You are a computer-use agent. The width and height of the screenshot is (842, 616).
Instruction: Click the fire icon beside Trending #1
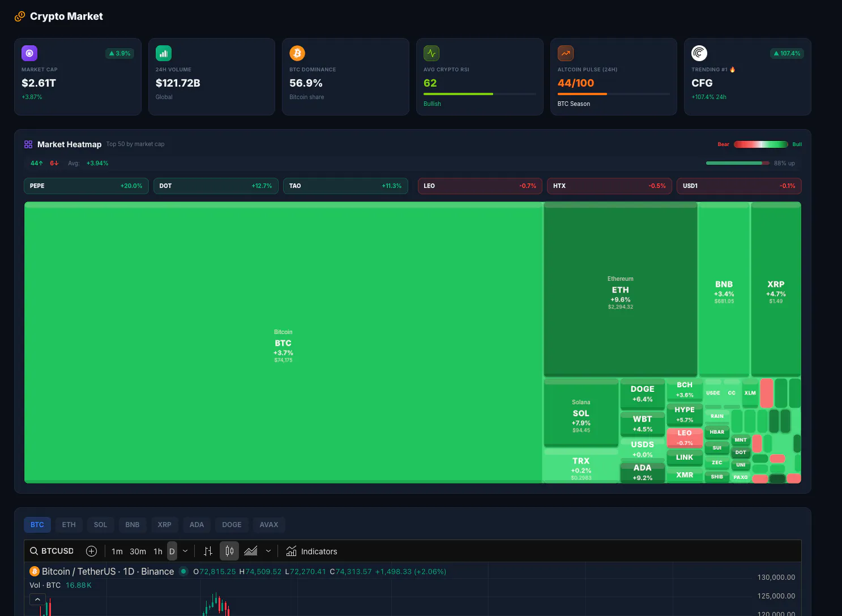tap(733, 70)
